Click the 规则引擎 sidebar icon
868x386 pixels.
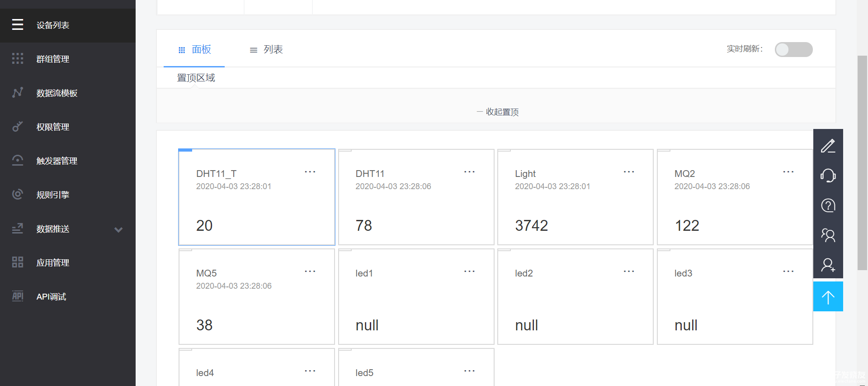[18, 194]
